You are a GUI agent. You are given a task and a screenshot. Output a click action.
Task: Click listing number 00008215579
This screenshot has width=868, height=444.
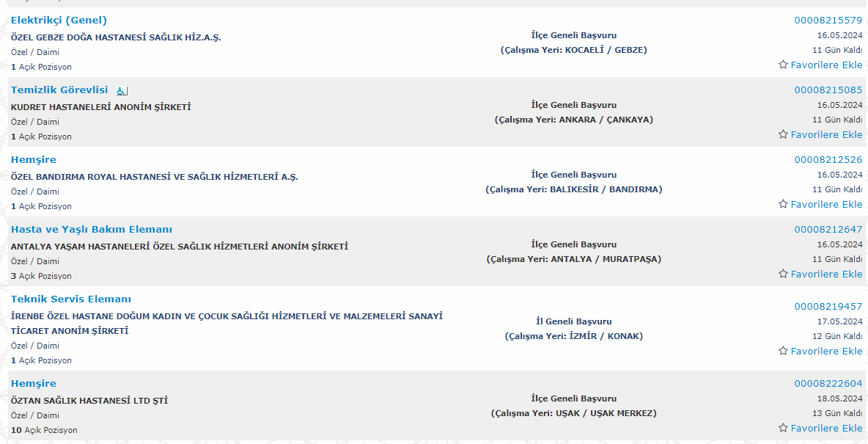(x=828, y=20)
